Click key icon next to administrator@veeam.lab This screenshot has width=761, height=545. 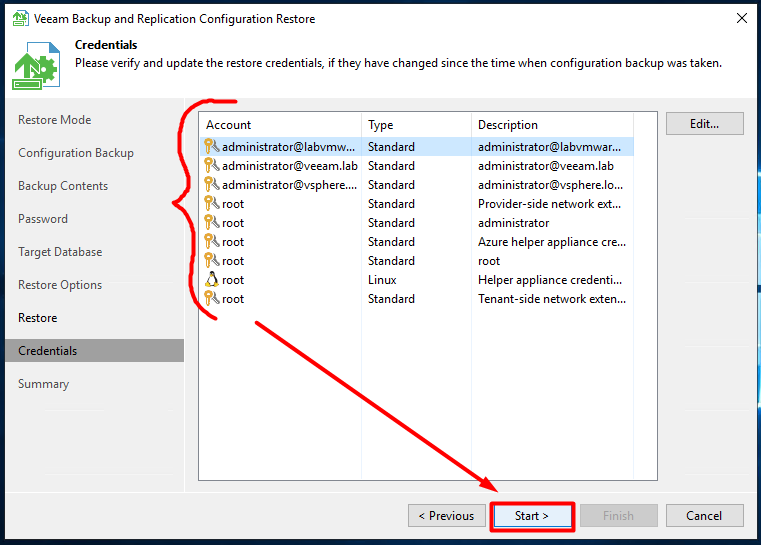pyautogui.click(x=211, y=165)
